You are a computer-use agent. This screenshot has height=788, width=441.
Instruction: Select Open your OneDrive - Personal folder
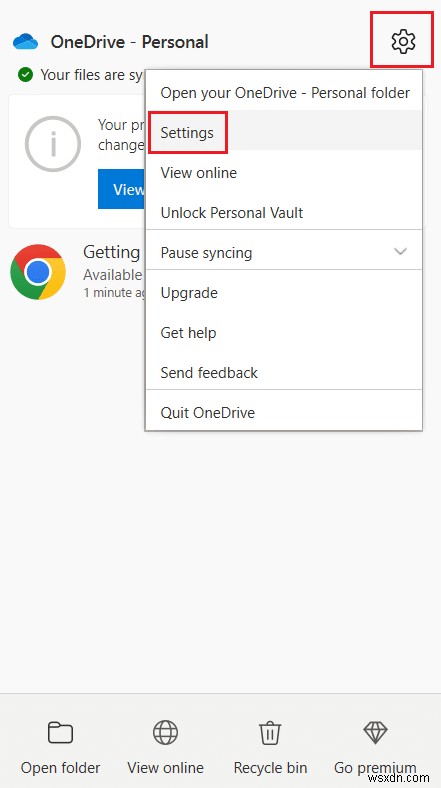click(284, 92)
